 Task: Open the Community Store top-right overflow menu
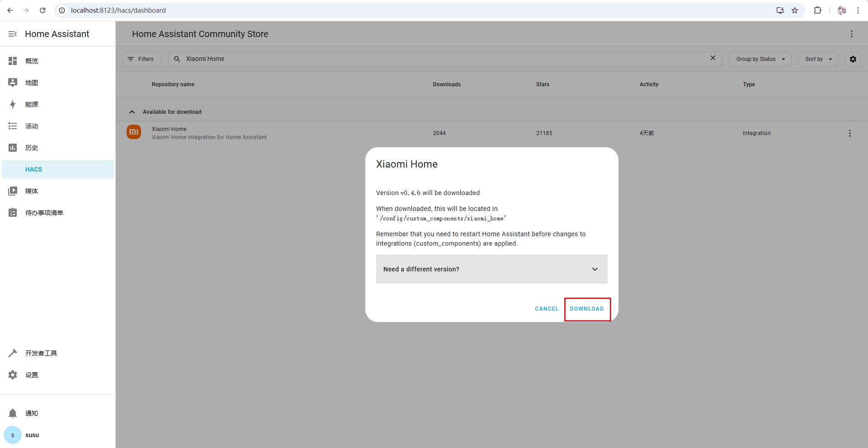[851, 34]
